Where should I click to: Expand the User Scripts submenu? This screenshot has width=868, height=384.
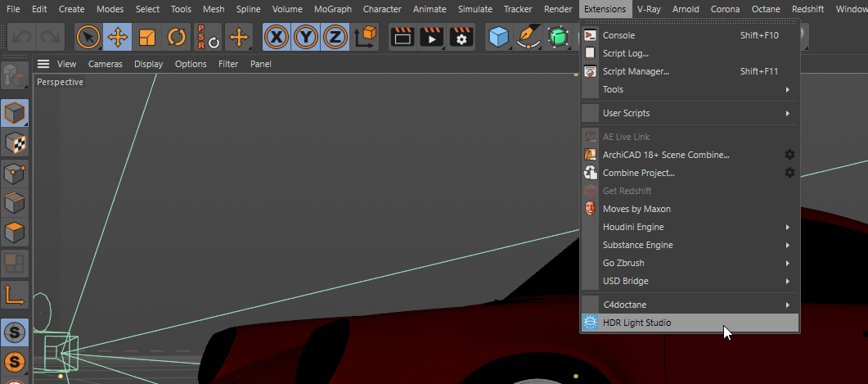(690, 113)
